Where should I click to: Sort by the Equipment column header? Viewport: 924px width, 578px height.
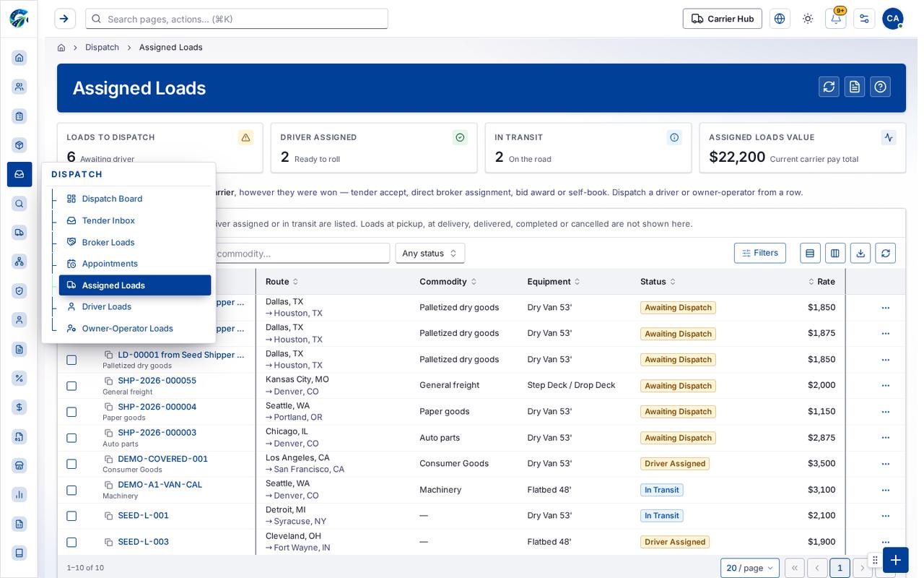point(554,282)
